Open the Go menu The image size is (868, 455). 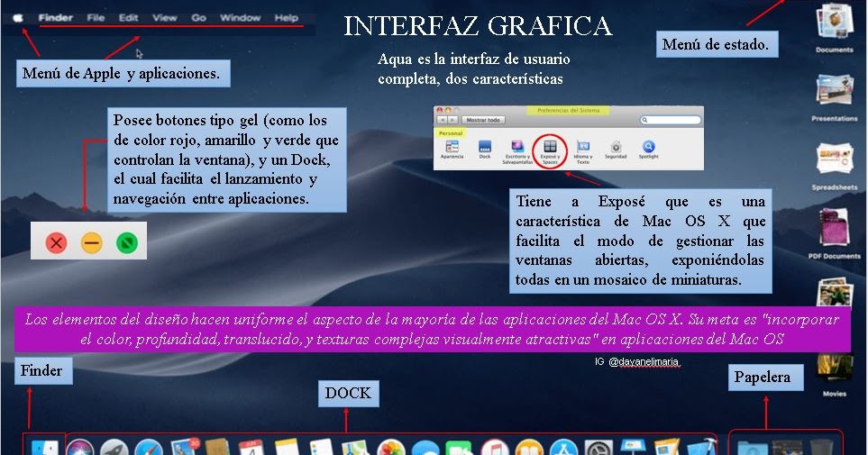[198, 18]
